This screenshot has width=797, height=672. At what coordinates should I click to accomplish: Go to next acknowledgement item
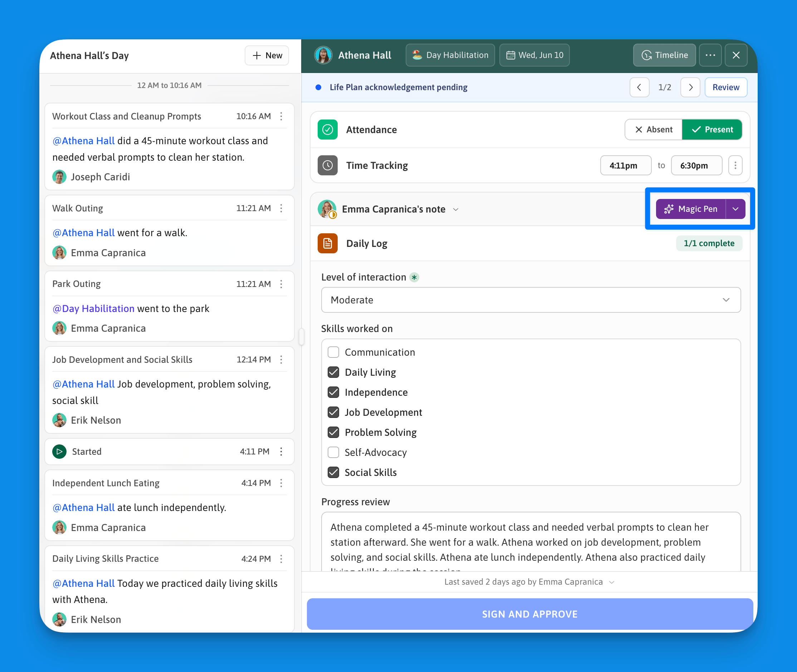click(690, 87)
